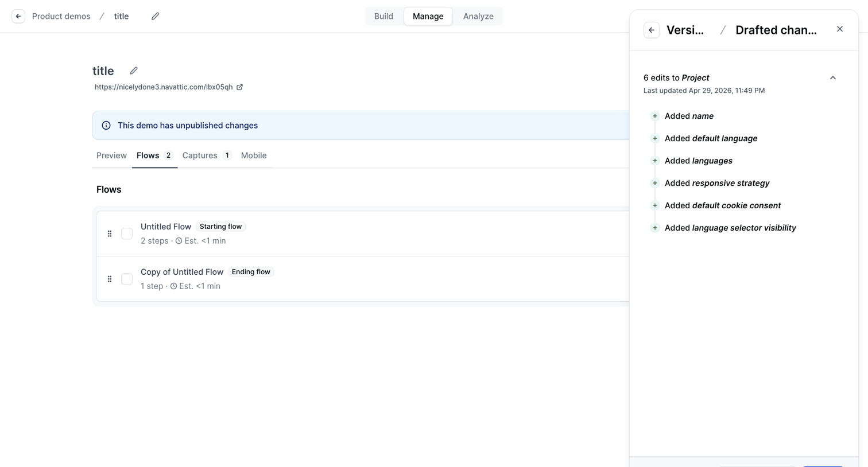This screenshot has width=868, height=467.
Task: Close the drafted changes panel
Action: click(840, 29)
